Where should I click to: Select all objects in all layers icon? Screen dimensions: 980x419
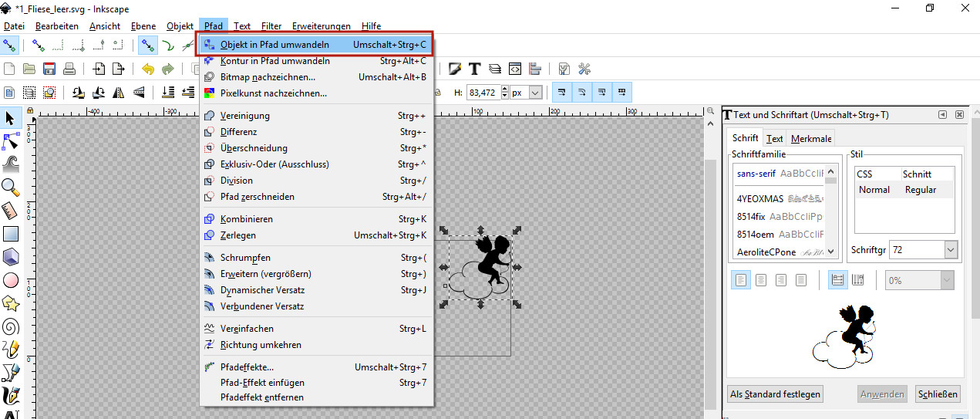click(x=29, y=93)
